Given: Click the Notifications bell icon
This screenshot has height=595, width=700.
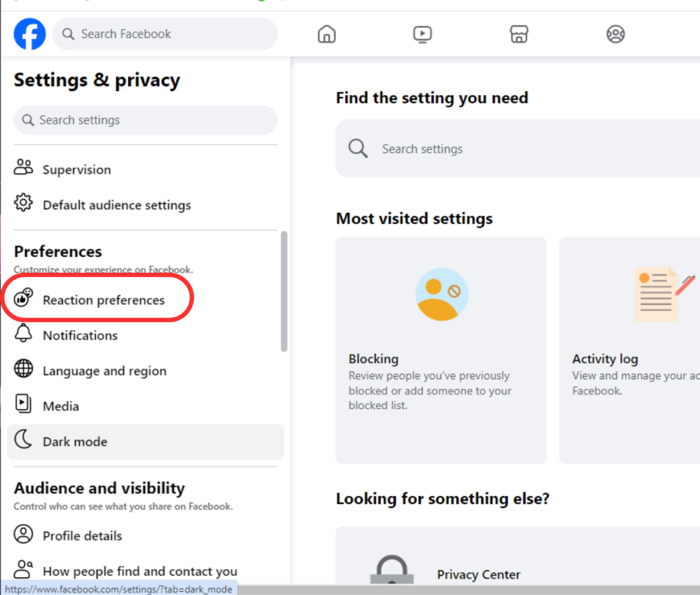Looking at the screenshot, I should pyautogui.click(x=23, y=333).
